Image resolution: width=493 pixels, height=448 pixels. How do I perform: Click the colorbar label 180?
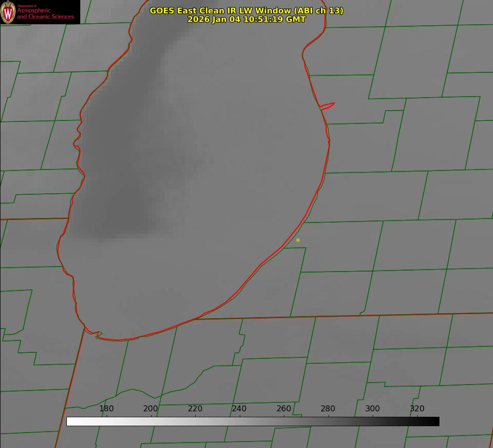click(106, 408)
